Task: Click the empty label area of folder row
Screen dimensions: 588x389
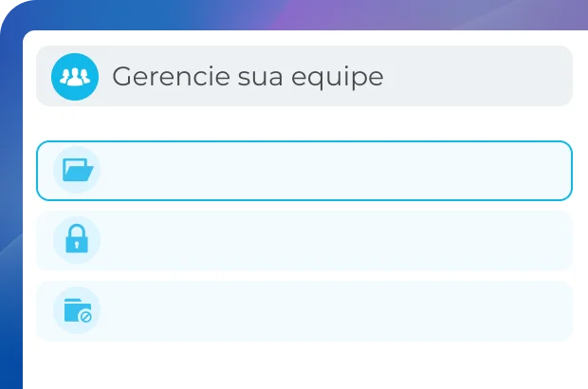Action: point(332,171)
